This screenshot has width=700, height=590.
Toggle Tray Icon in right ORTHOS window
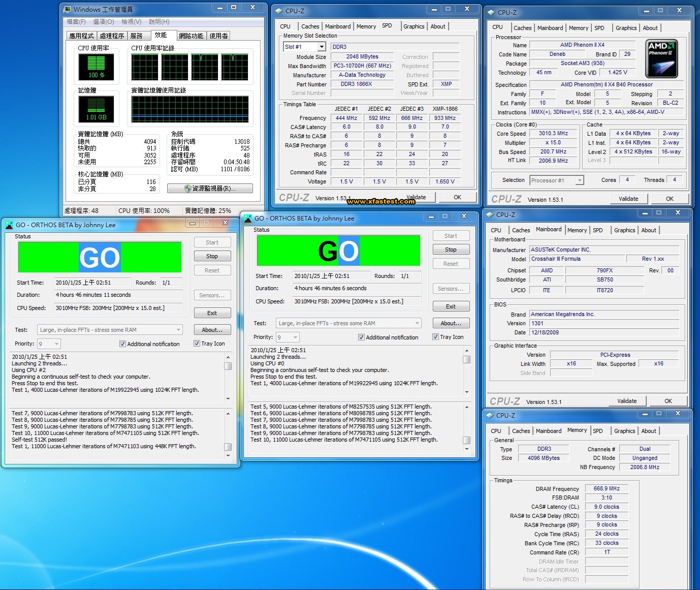point(435,337)
